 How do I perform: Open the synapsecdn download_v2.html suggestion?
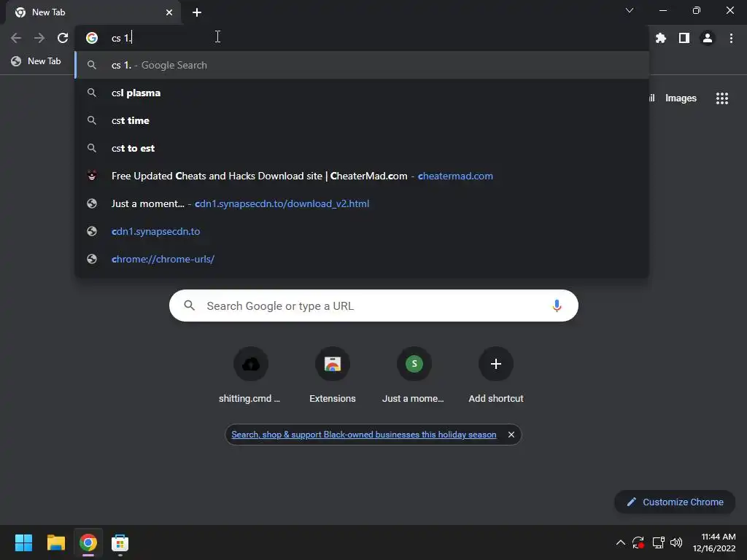pyautogui.click(x=362, y=203)
